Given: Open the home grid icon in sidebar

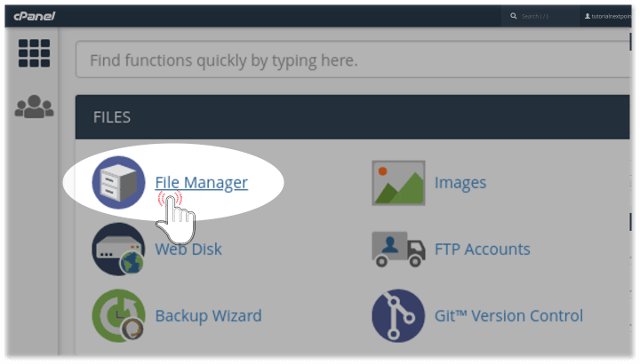Looking at the screenshot, I should (x=34, y=53).
